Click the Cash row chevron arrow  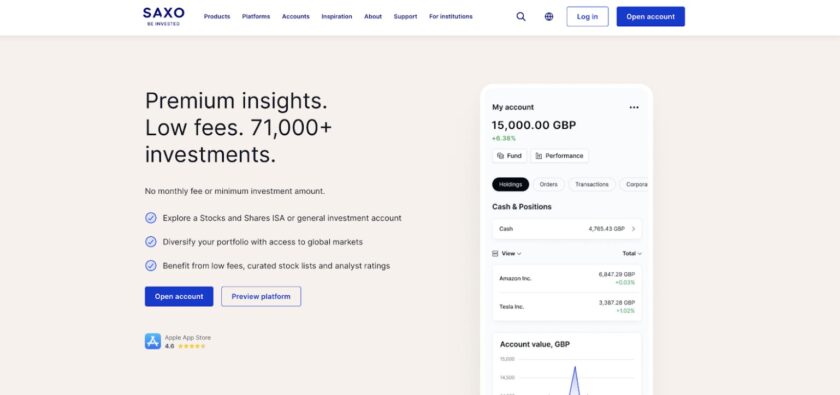[x=633, y=229]
